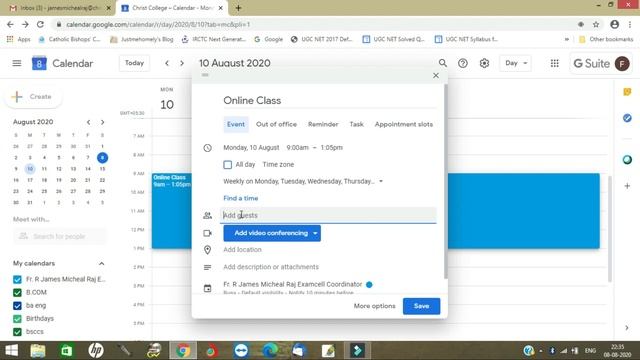Toggle Birthdays calendar checkbox
Viewport: 640px width, 360px height.
[x=17, y=319]
